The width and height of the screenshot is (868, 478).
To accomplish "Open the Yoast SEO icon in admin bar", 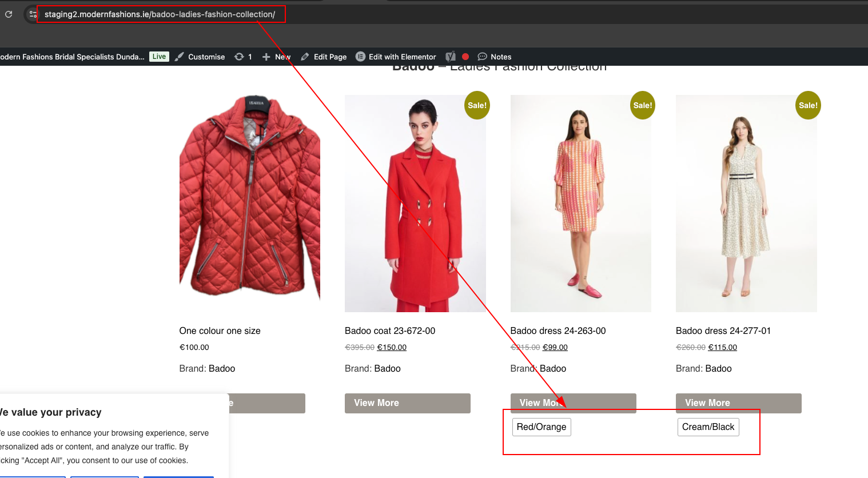I will [451, 57].
